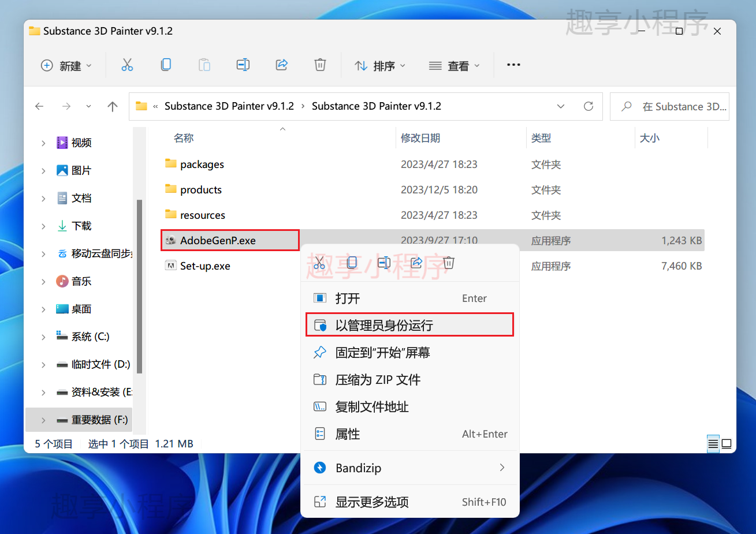This screenshot has height=534, width=756.
Task: Click the 7,460 KB size cell
Action: tap(681, 266)
